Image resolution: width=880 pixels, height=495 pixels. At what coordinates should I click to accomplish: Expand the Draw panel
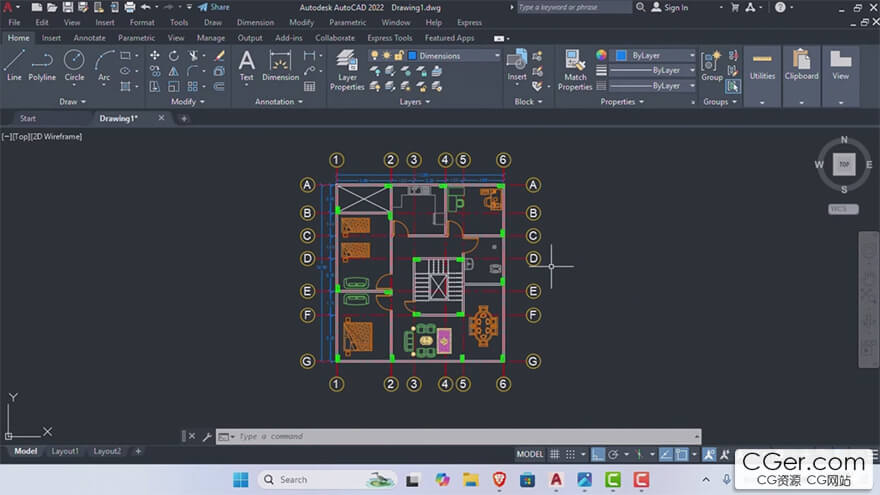pos(72,102)
